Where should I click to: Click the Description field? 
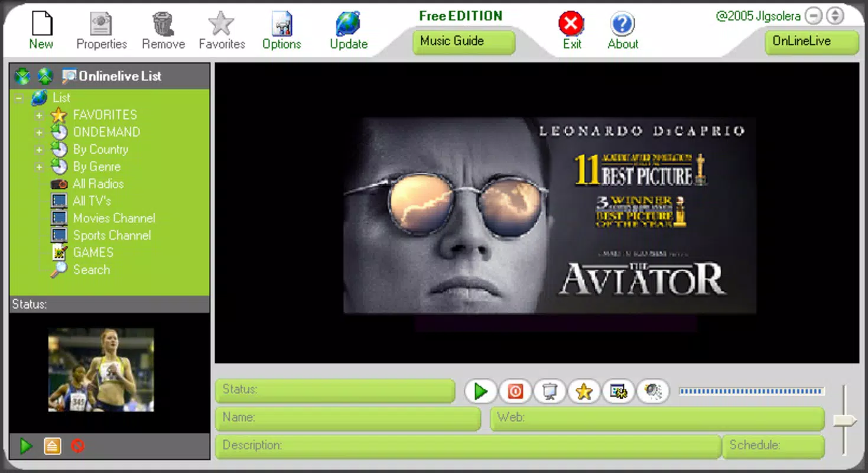[x=468, y=446]
